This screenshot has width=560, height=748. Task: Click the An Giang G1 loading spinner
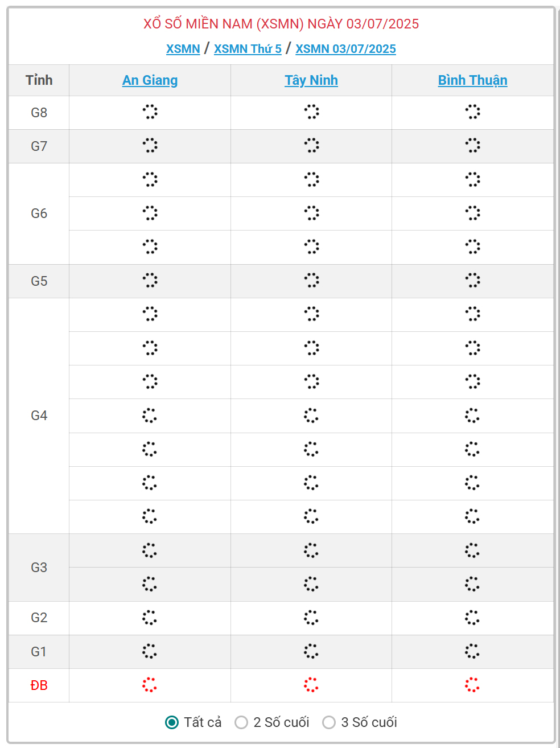pyautogui.click(x=150, y=651)
